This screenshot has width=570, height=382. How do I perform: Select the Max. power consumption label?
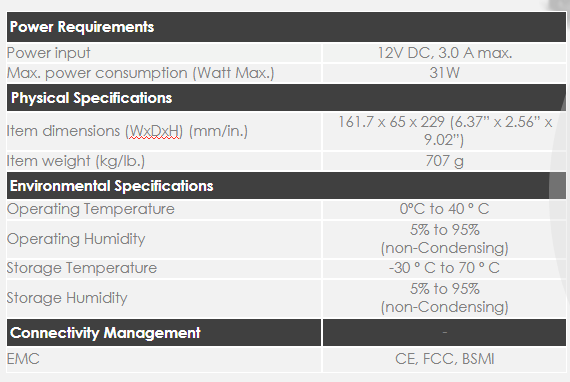pyautogui.click(x=140, y=73)
